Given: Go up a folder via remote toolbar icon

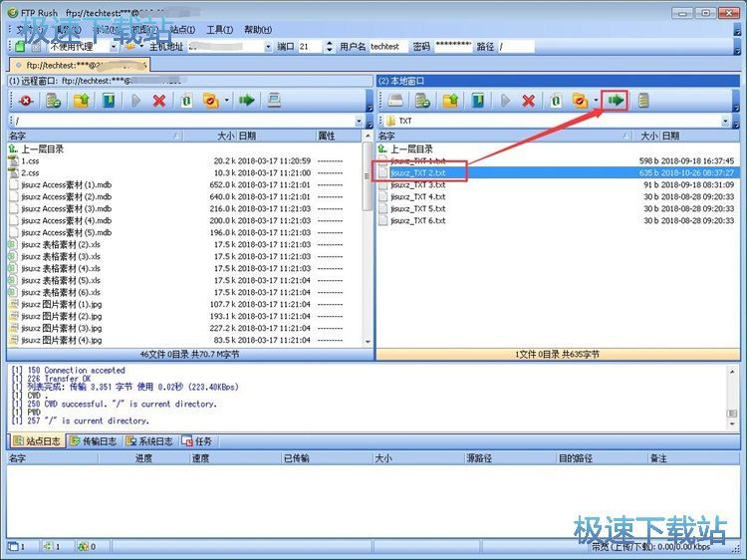Looking at the screenshot, I should [x=81, y=101].
